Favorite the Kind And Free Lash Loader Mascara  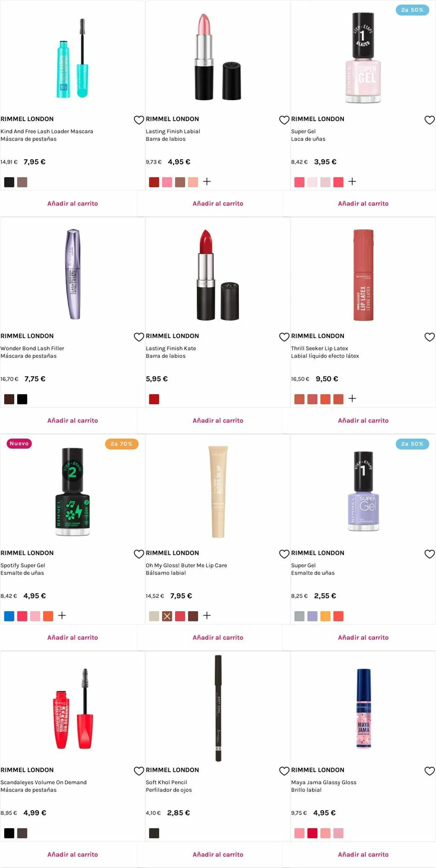point(139,120)
